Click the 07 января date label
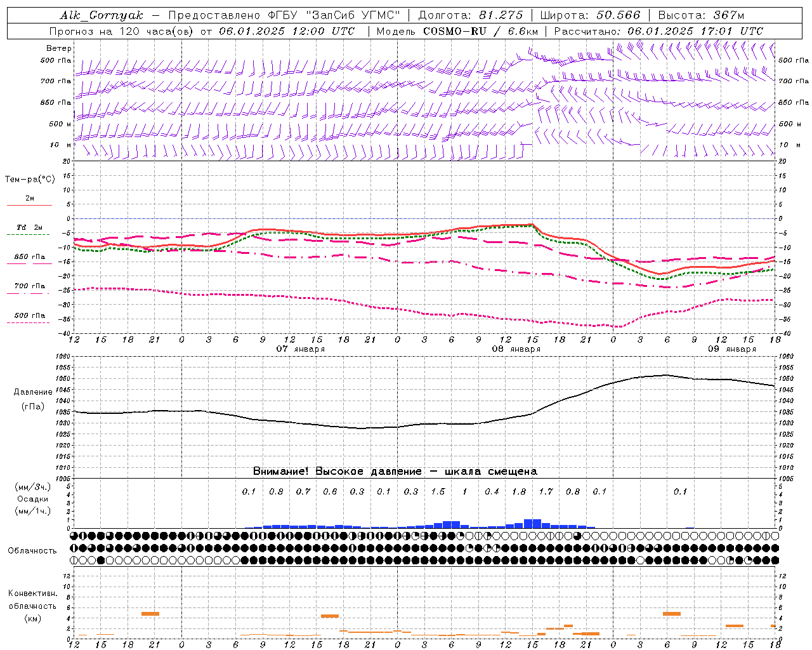812x650 pixels. pyautogui.click(x=301, y=349)
